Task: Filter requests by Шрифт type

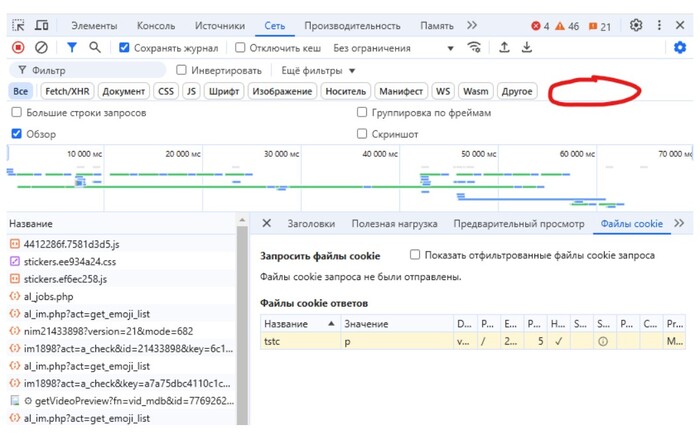Action: pos(224,91)
